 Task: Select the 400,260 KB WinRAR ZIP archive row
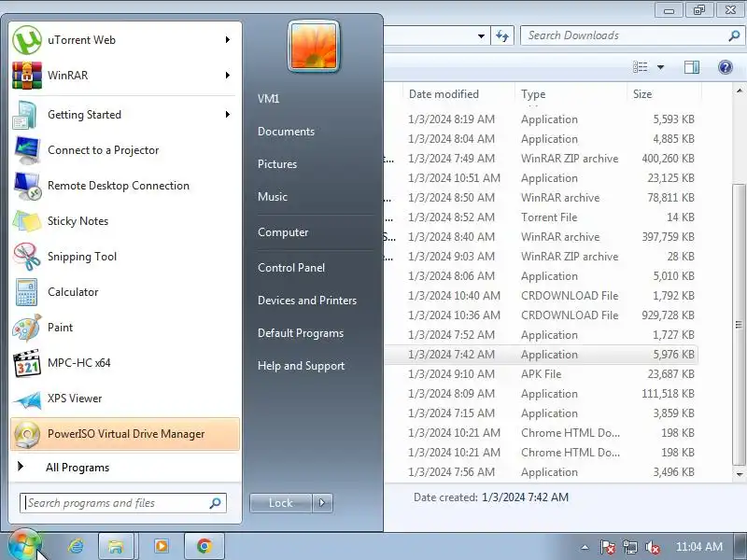click(542, 159)
